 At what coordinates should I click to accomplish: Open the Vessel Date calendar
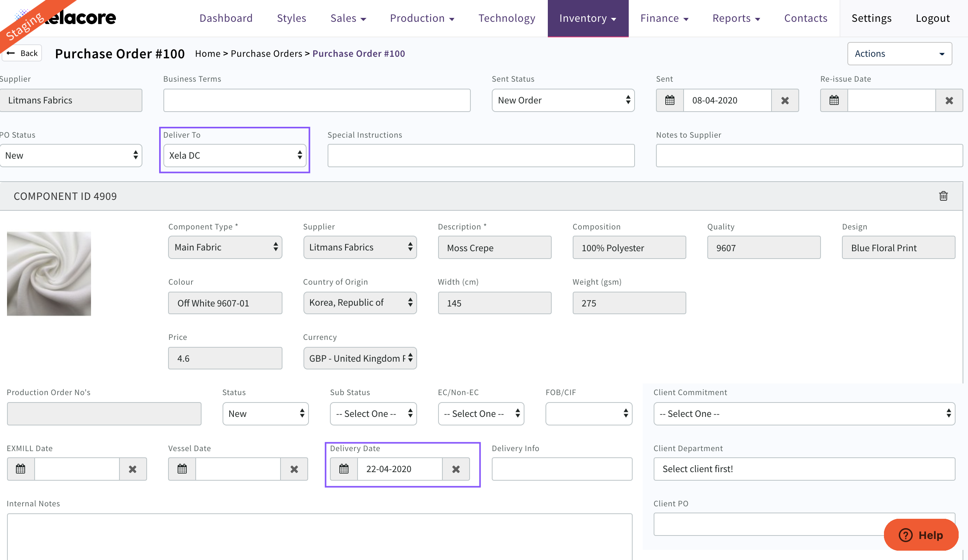click(x=182, y=469)
